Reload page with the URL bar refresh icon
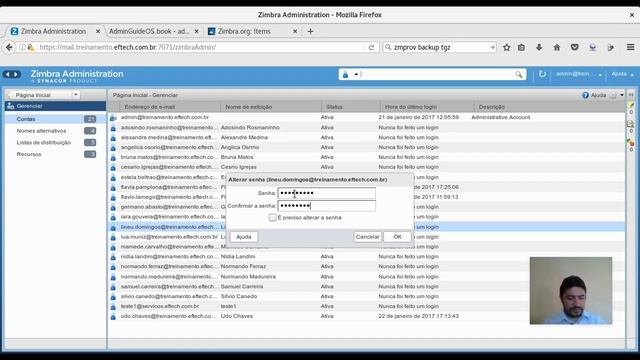This screenshot has width=640, height=360. click(371, 47)
